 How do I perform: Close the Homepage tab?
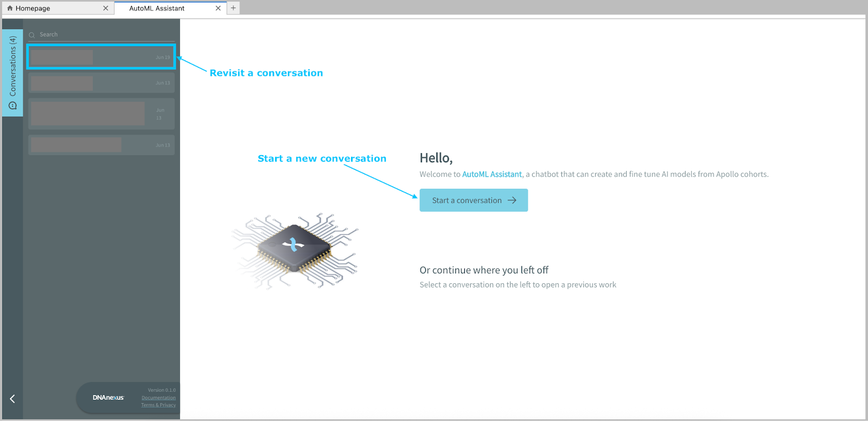coord(105,8)
